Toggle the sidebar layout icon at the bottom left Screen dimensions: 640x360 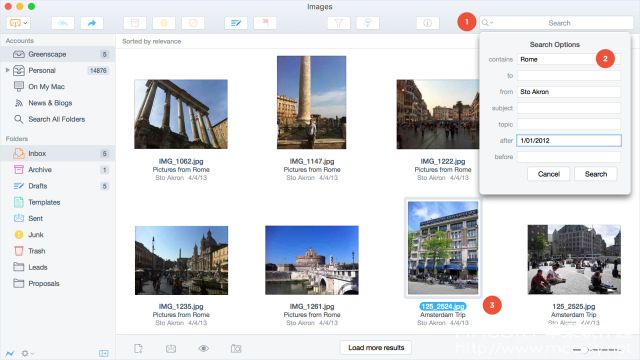click(x=104, y=353)
